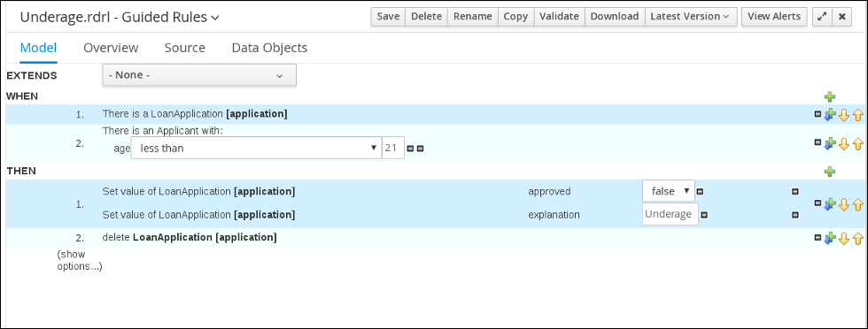Move LoanApplication condition row up
The width and height of the screenshot is (868, 329).
[857, 115]
